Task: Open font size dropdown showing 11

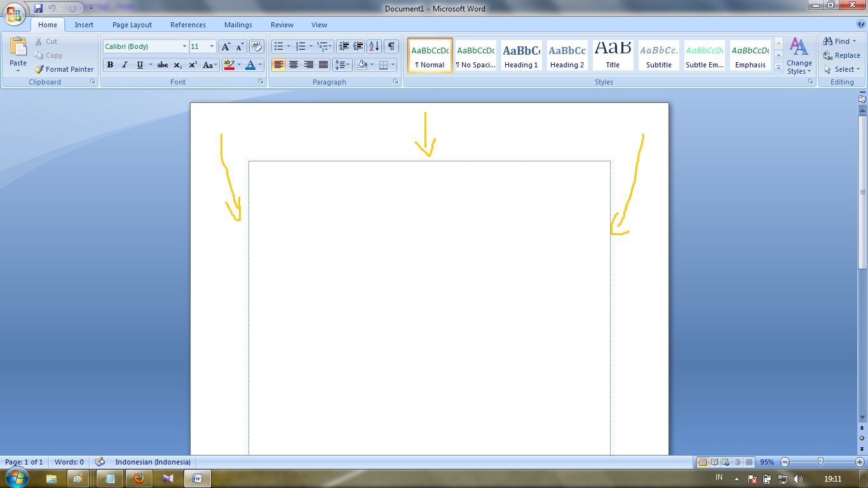Action: [x=212, y=46]
